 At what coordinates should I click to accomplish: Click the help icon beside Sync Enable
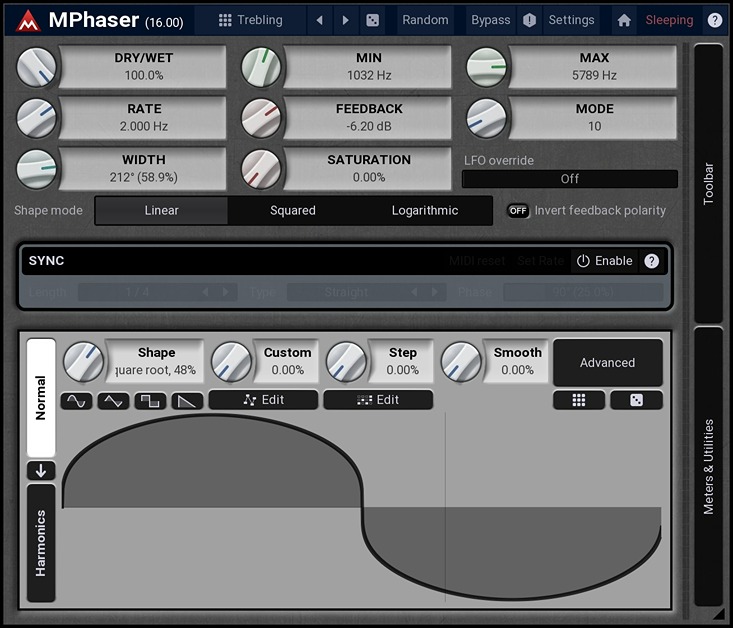point(652,261)
